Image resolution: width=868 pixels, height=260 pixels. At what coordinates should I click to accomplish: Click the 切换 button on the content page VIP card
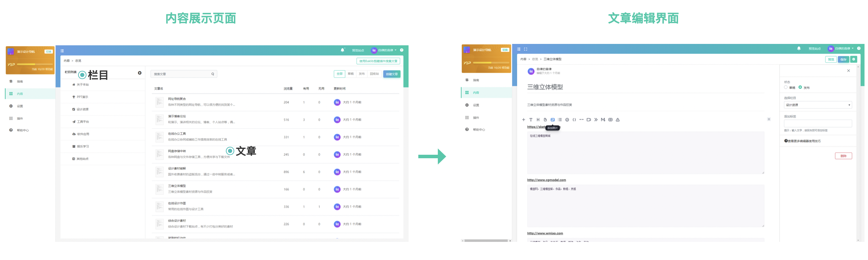click(48, 52)
